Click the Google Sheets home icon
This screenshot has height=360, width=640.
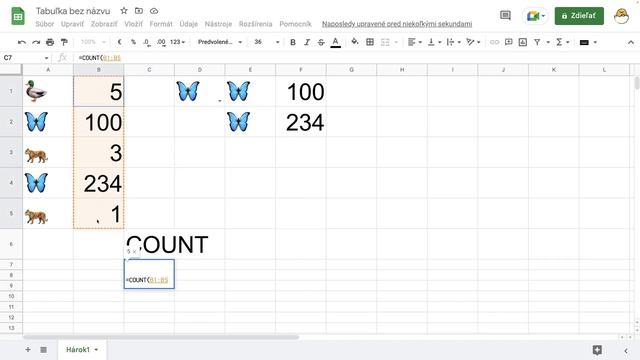(x=18, y=17)
